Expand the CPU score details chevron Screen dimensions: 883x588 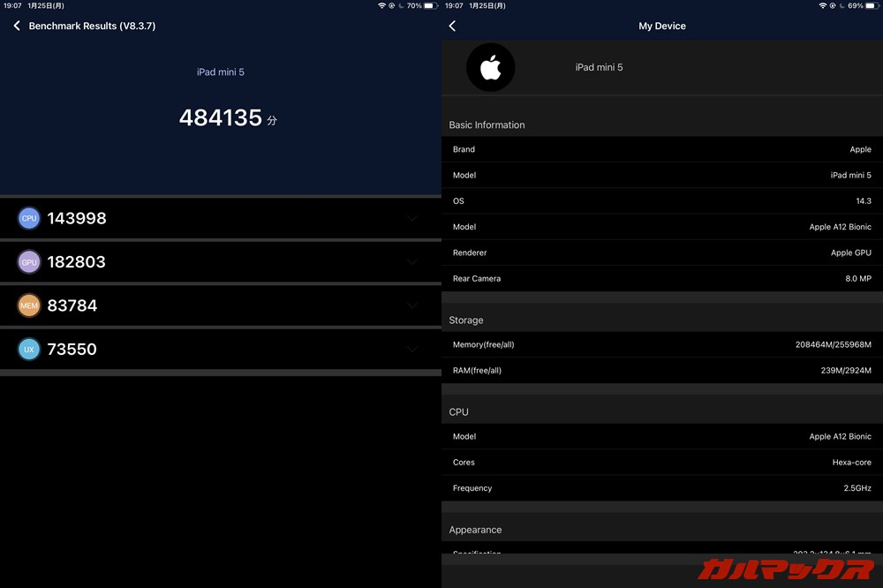pos(411,218)
